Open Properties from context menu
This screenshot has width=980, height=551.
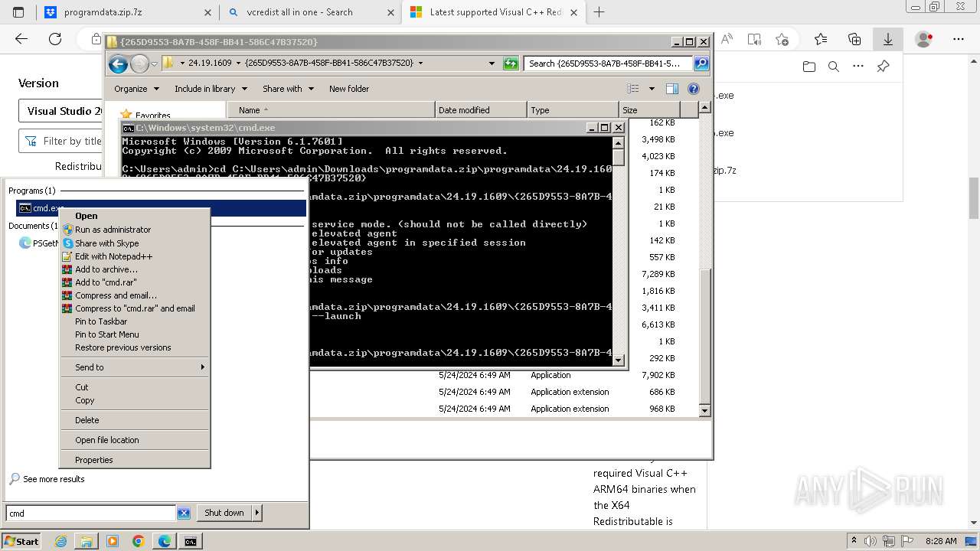pos(134,460)
